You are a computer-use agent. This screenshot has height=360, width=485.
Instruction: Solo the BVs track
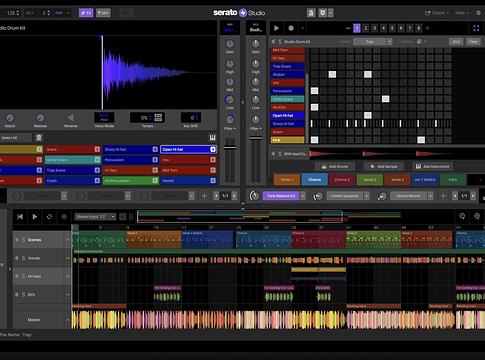(24, 295)
